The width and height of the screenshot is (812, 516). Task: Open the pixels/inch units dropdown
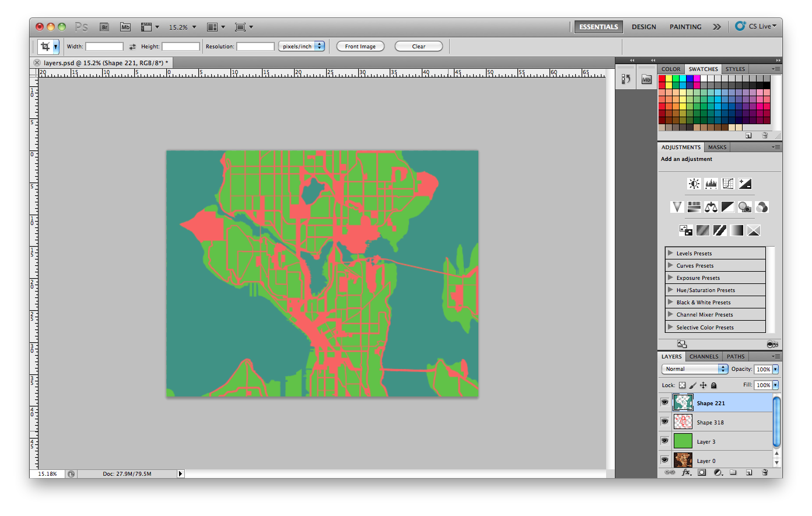(301, 47)
